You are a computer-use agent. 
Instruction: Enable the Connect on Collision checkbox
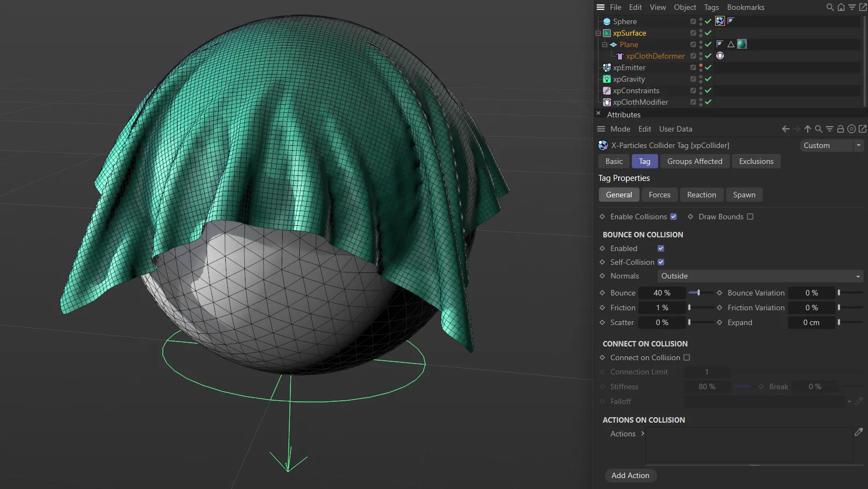687,357
